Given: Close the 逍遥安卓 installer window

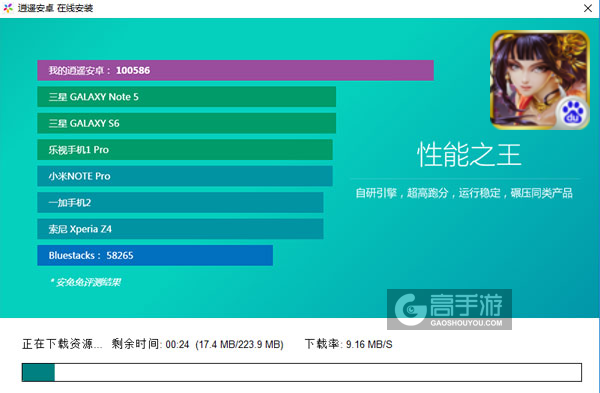Looking at the screenshot, I should [588, 8].
